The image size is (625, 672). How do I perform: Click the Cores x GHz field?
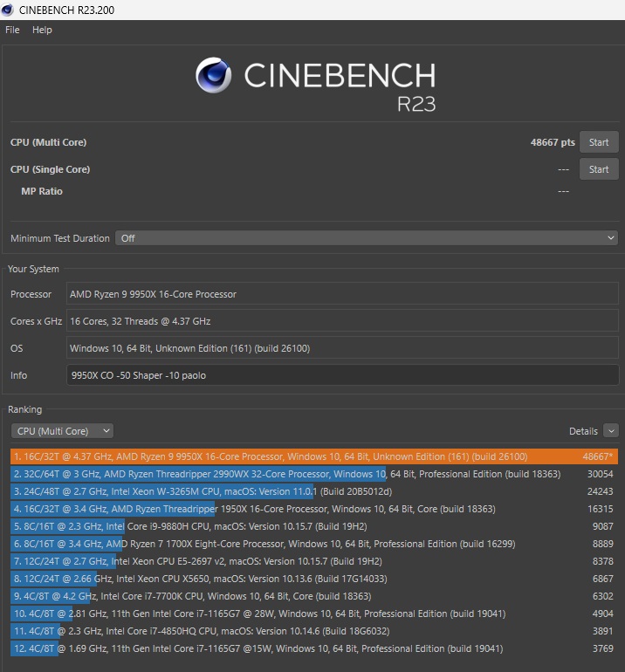(342, 321)
